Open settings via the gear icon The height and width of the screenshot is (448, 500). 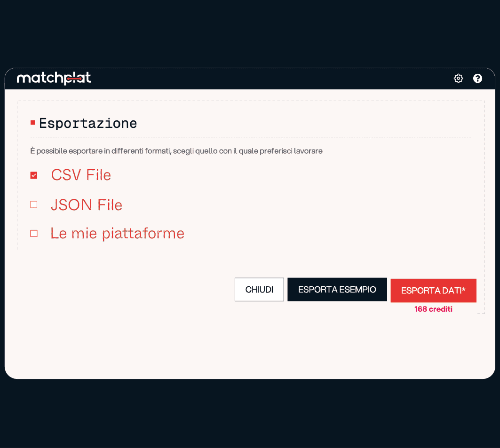[x=458, y=79]
